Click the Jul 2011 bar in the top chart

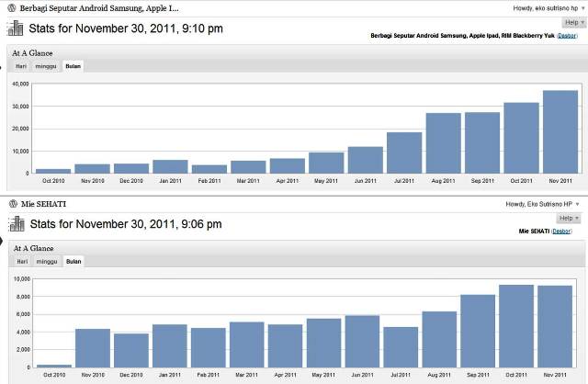click(x=404, y=152)
